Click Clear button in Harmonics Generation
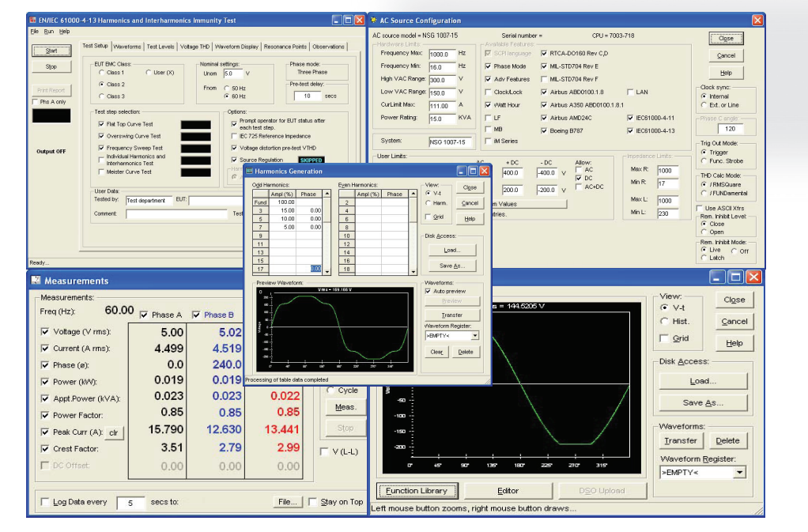808x532 pixels. [x=436, y=353]
